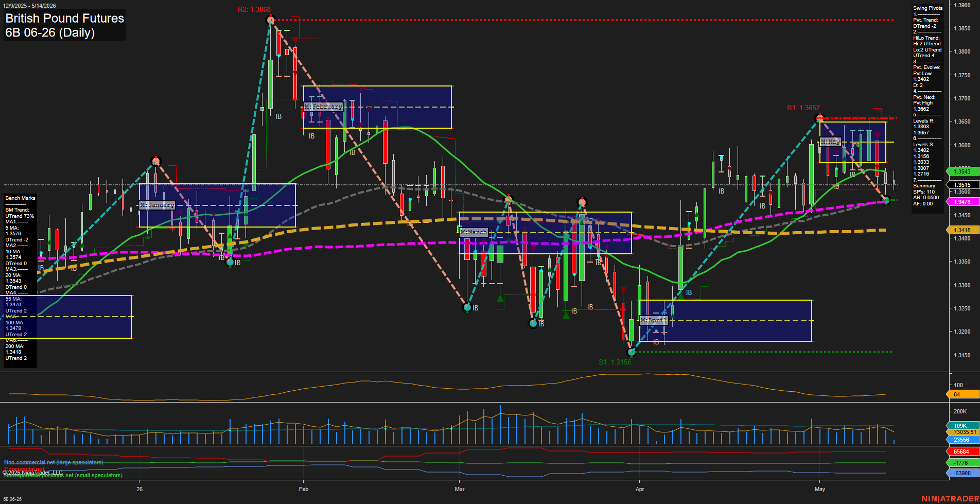Click the Nonreportable positions net legend label
This screenshot has width=980, height=504.
(x=63, y=475)
